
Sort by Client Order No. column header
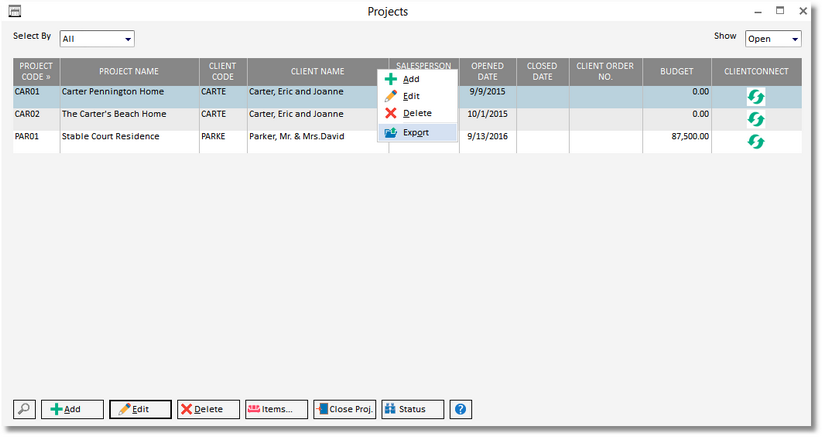(x=605, y=72)
